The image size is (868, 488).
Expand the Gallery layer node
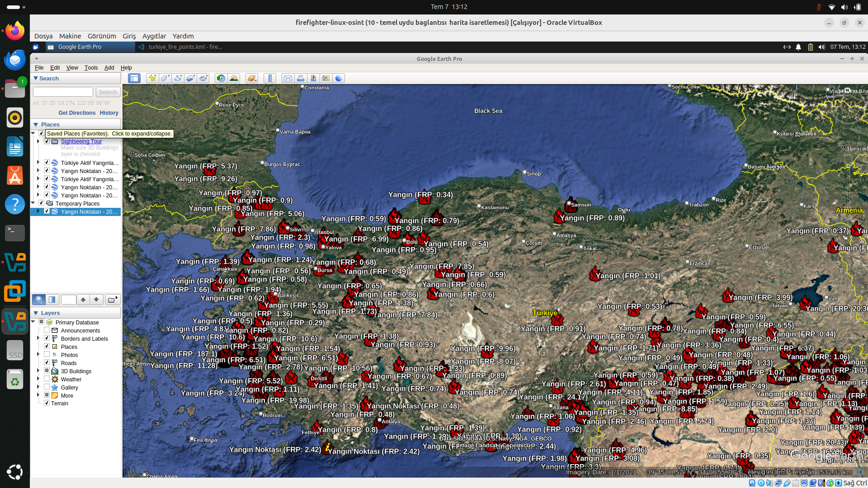pyautogui.click(x=38, y=387)
